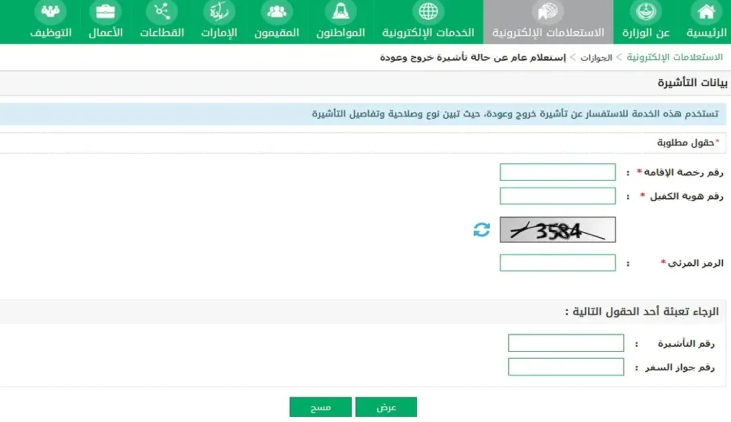Click the المواطنون citizen icon
Screen dimensions: 731x422
click(x=342, y=13)
